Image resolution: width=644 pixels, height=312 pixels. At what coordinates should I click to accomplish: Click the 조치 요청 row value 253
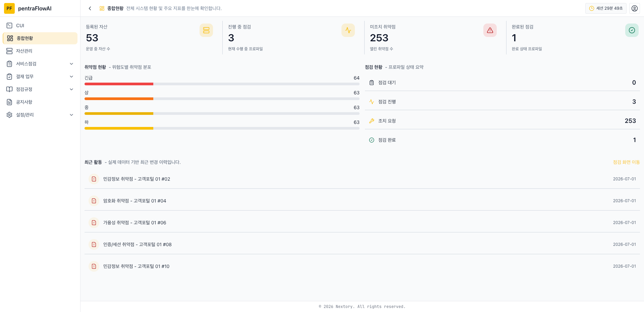point(630,121)
